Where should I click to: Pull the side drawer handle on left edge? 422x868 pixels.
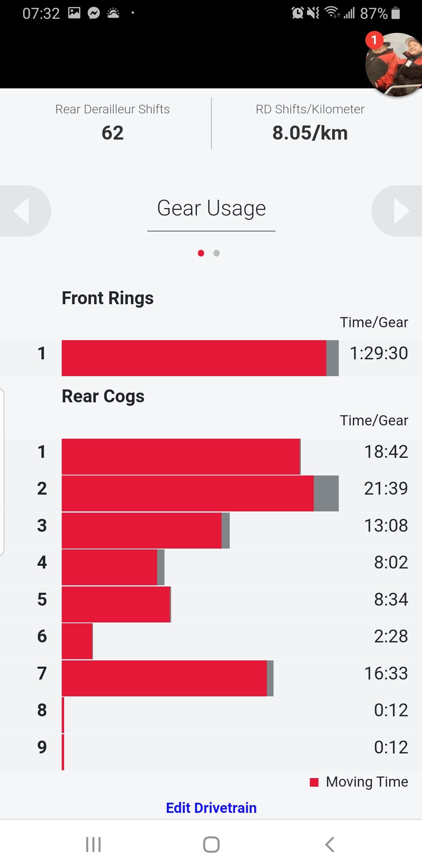(2, 472)
